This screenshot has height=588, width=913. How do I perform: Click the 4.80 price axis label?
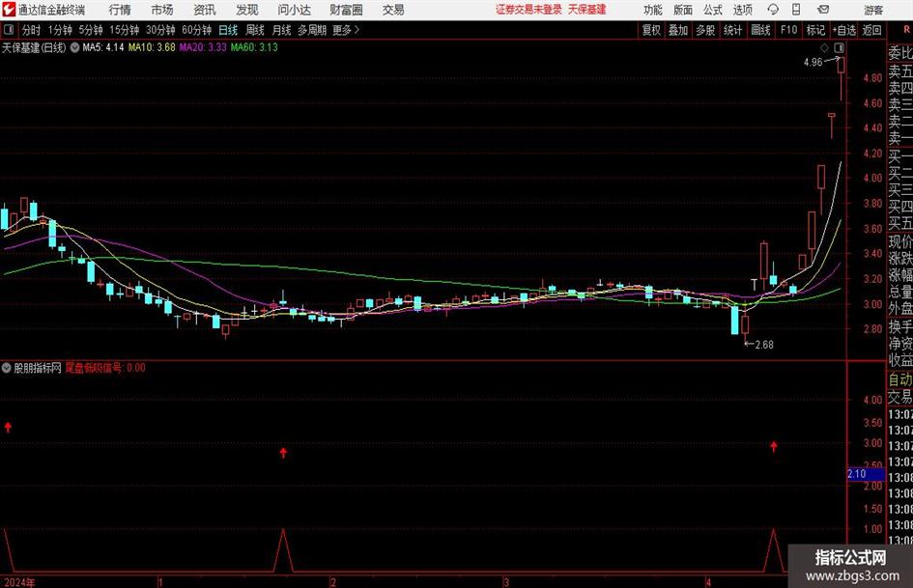tap(872, 77)
